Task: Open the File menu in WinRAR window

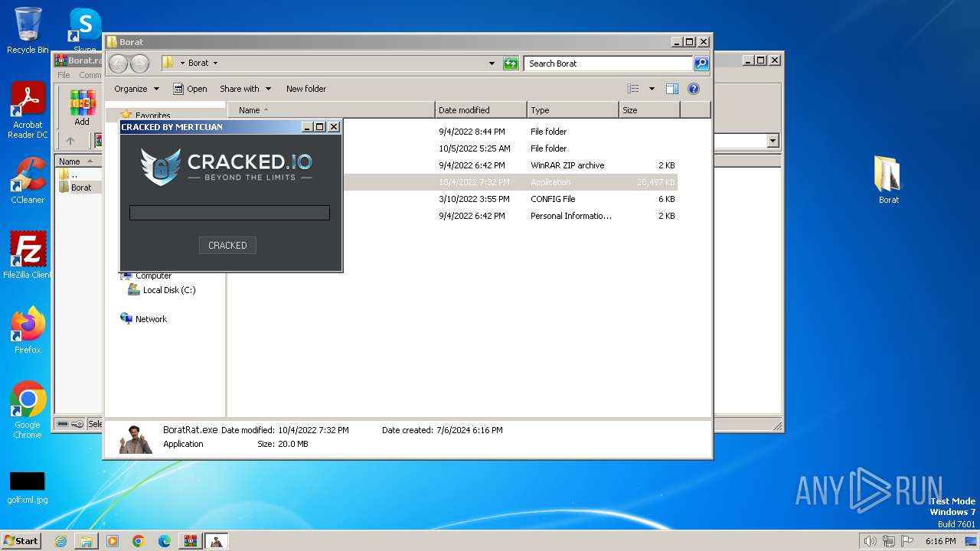Action: [x=64, y=75]
